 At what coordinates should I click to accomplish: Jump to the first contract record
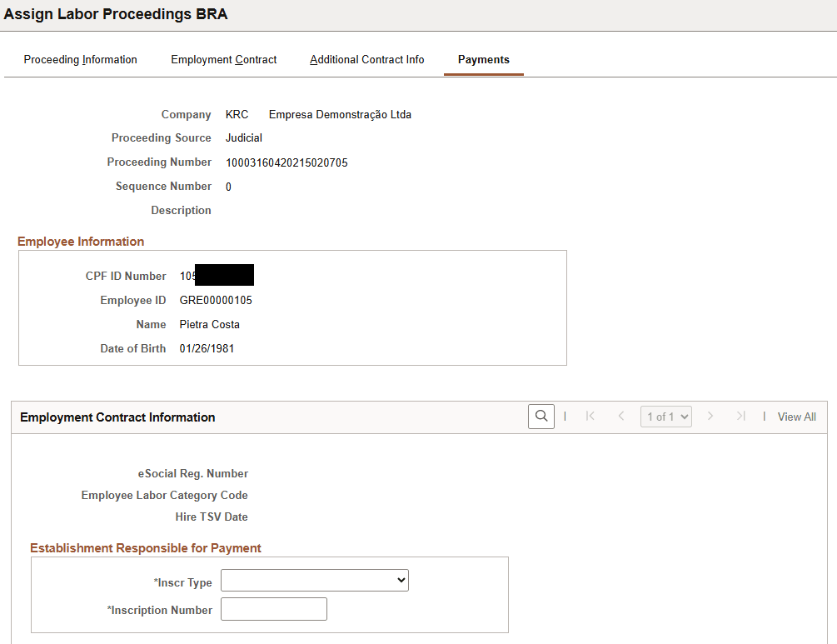(x=591, y=416)
